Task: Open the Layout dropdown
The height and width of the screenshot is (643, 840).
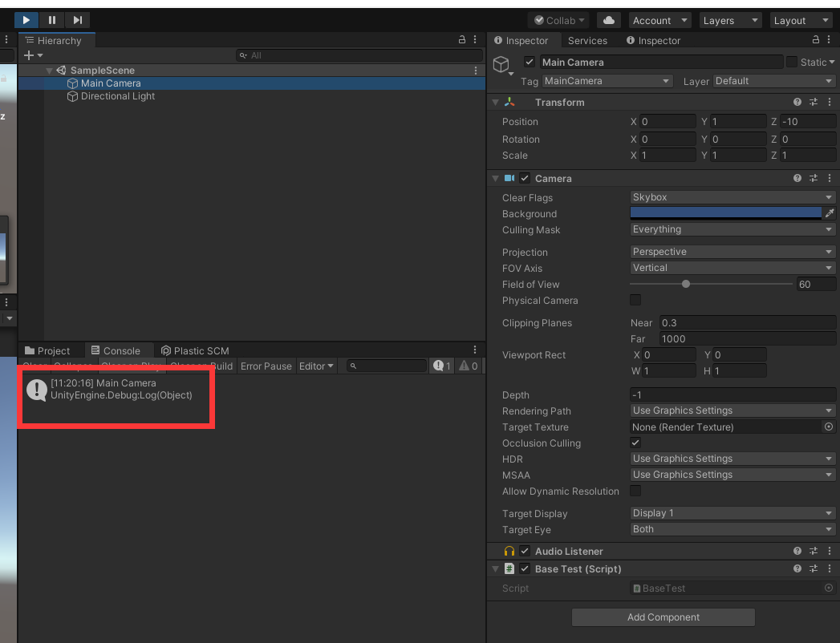Action: point(801,20)
